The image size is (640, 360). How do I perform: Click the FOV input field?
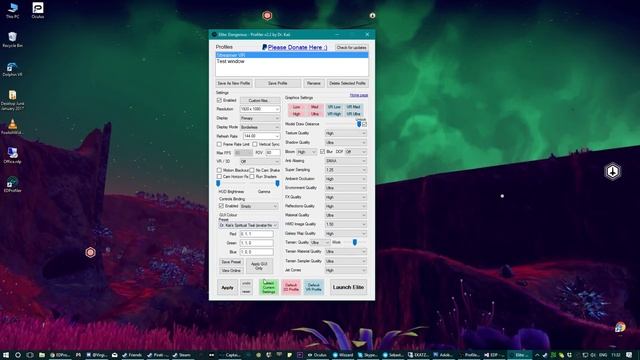coord(273,153)
